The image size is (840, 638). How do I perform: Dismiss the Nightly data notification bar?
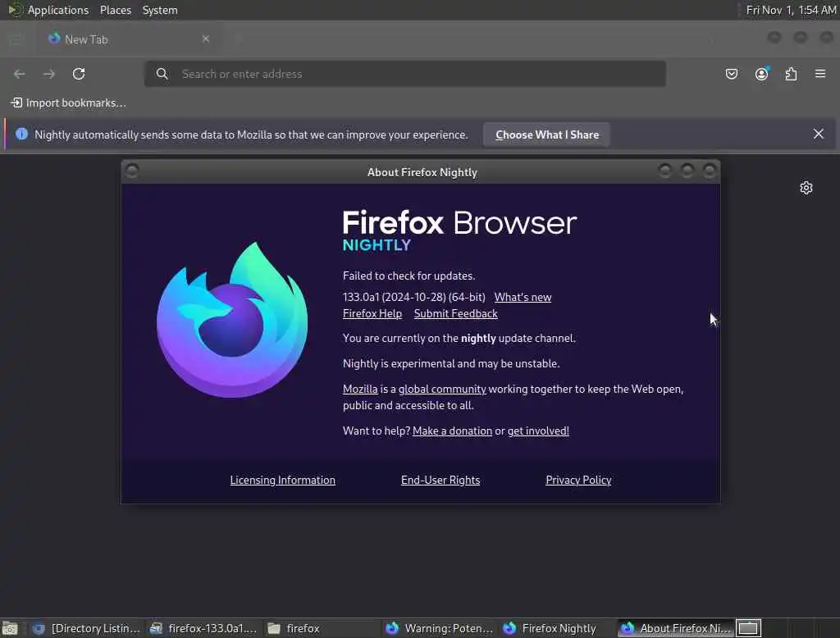(x=818, y=134)
